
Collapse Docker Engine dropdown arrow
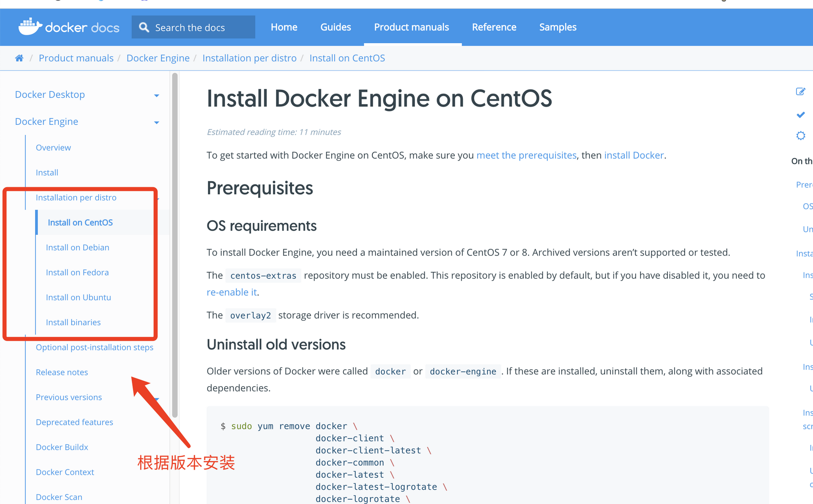(157, 123)
